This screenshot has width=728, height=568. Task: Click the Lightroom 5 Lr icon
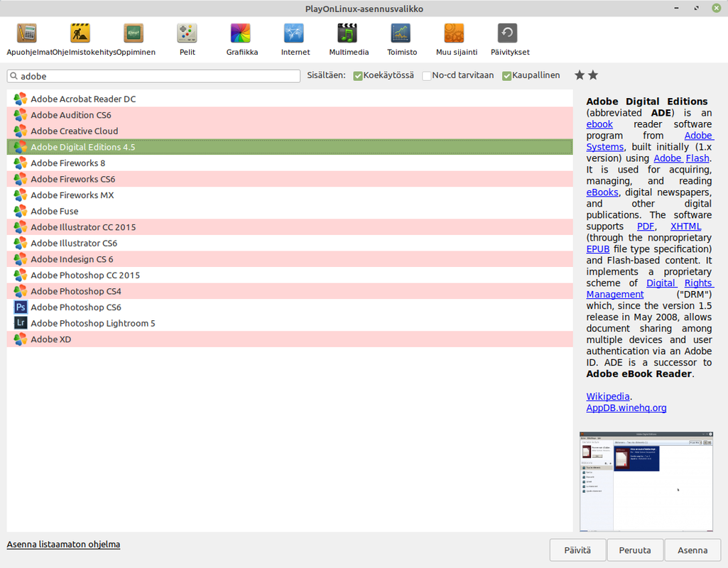(x=21, y=323)
